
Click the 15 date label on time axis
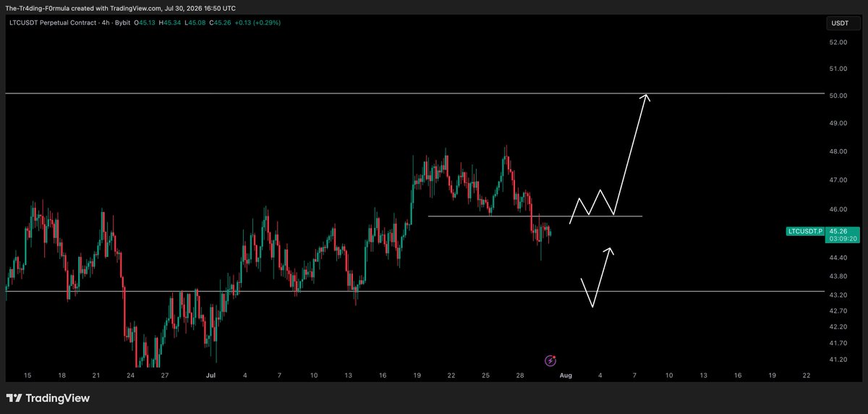click(x=27, y=376)
